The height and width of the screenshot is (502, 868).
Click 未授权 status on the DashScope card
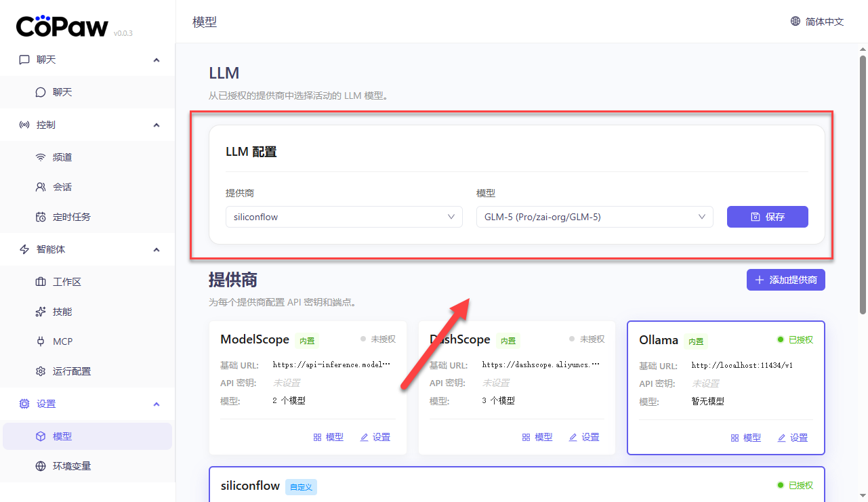tap(587, 339)
